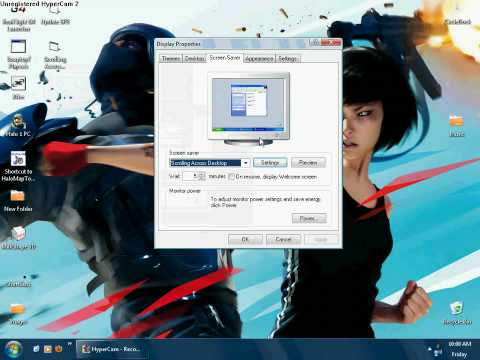Click the Wait minutes input field
480x360 pixels.
[x=190, y=176]
